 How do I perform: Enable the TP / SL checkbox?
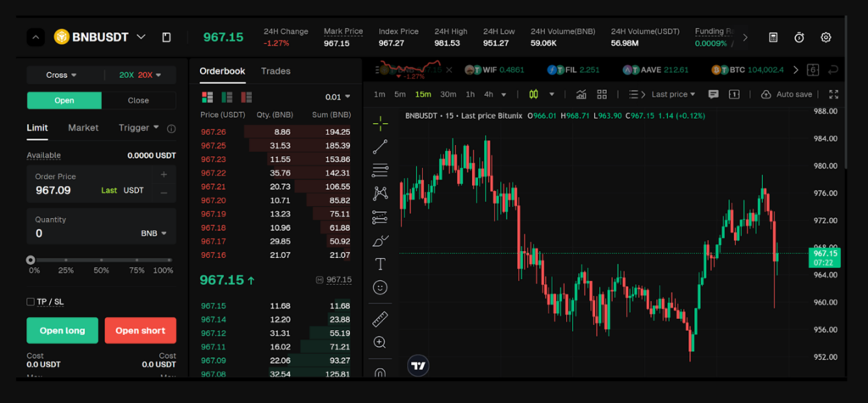point(31,301)
